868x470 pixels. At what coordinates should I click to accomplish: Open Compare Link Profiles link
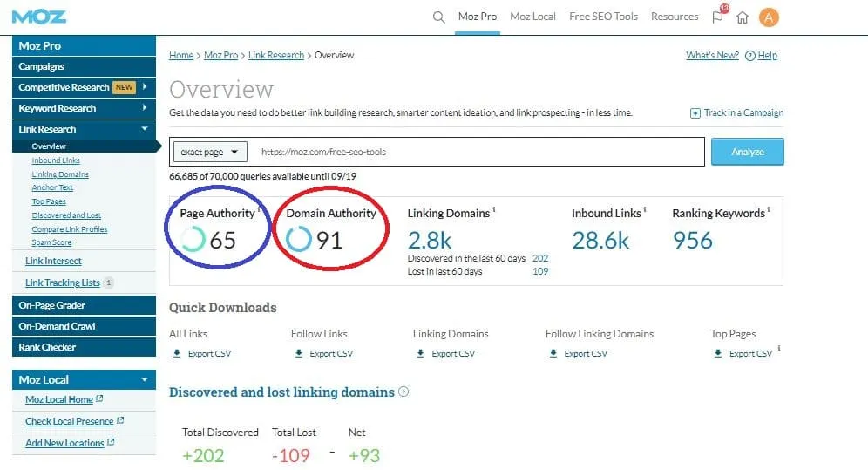point(70,228)
